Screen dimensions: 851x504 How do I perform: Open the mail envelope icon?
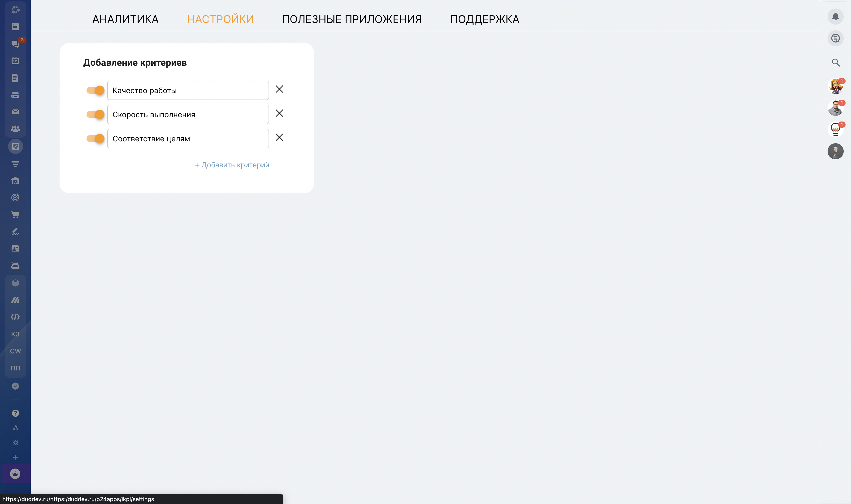(15, 112)
